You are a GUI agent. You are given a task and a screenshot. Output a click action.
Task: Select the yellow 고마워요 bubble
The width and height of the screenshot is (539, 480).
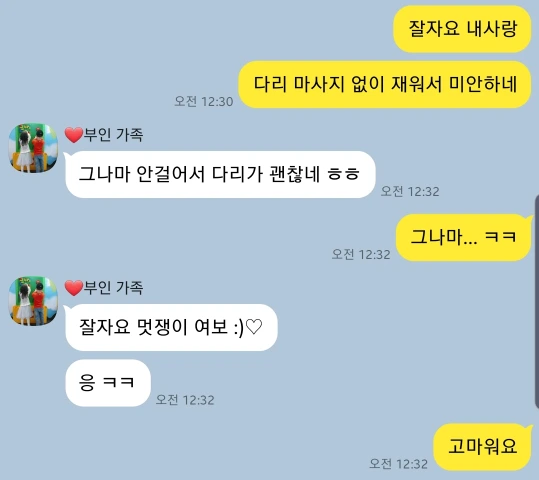pyautogui.click(x=483, y=447)
